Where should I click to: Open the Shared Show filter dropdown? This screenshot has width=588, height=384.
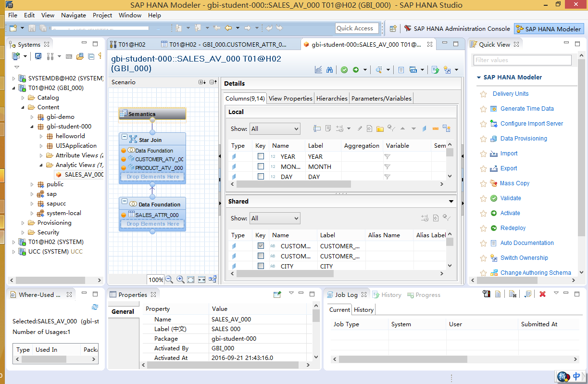275,218
